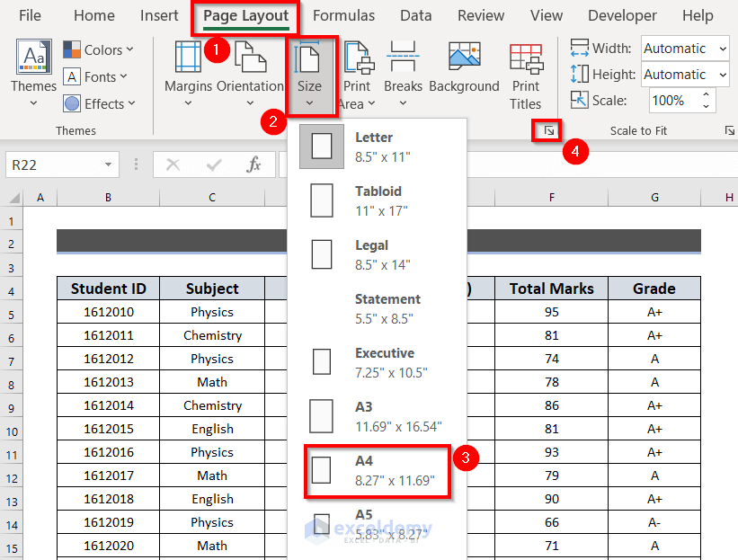Click the Select All corner triangle

coord(13,197)
